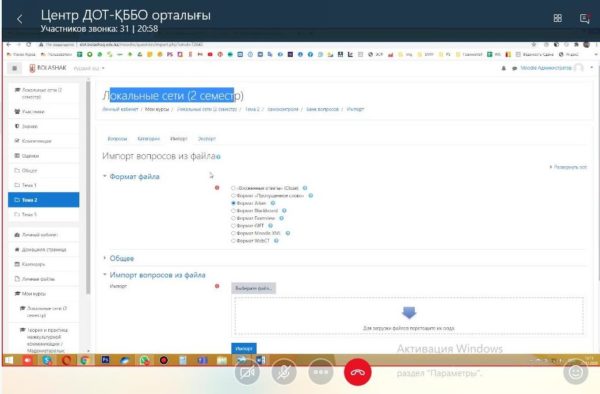Click help icon next to Пропущенное слово format

click(x=311, y=195)
